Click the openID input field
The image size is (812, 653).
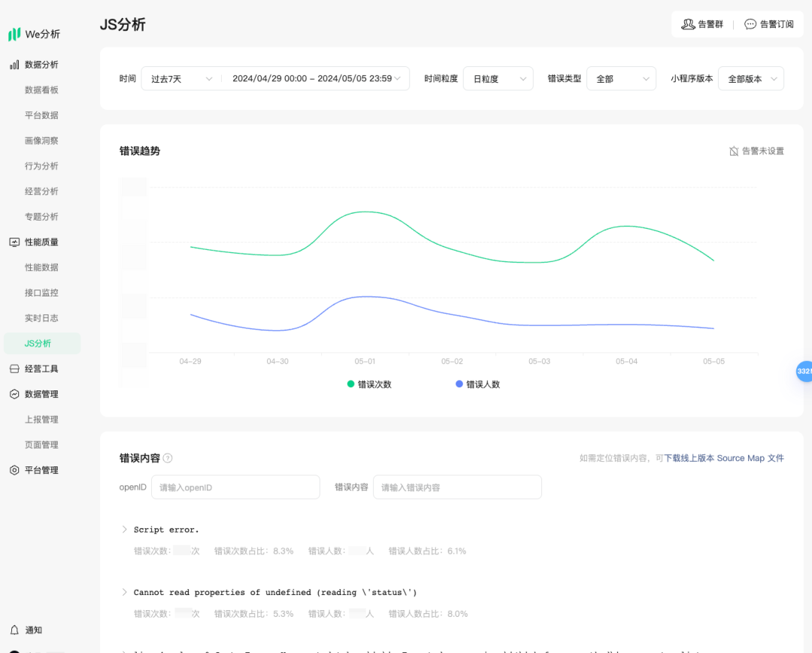(x=235, y=487)
